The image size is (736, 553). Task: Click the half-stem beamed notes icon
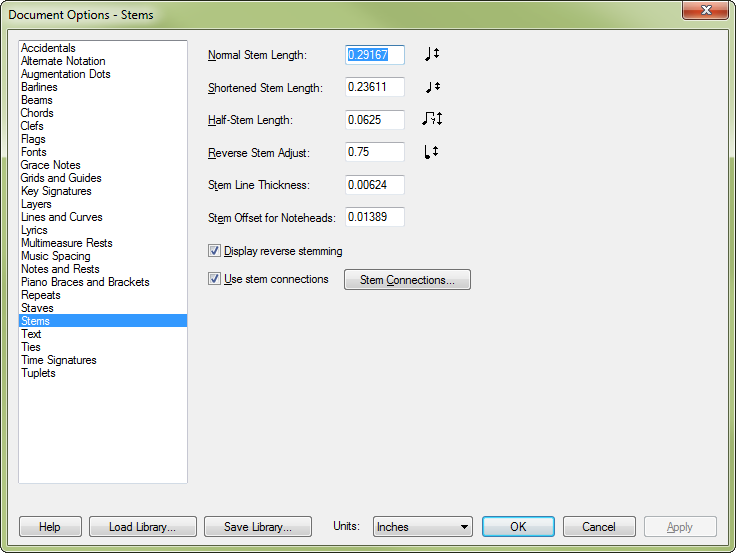(x=431, y=119)
